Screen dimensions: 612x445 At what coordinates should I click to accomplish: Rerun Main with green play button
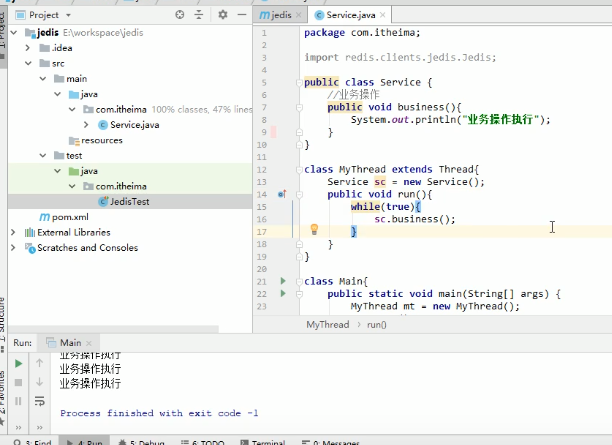click(18, 363)
